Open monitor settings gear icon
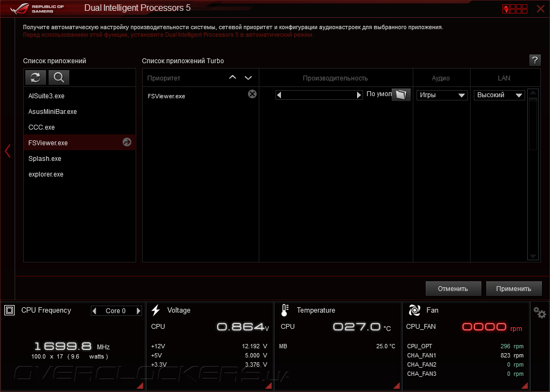The width and height of the screenshot is (550, 392). (x=540, y=312)
